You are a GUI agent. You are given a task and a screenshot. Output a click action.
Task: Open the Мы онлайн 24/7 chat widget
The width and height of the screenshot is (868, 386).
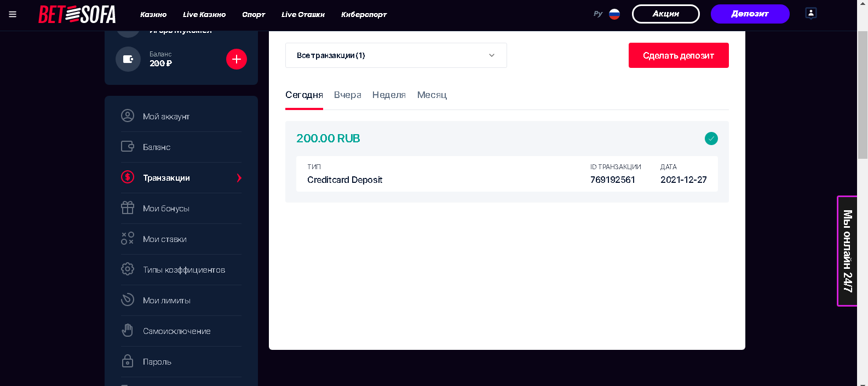[x=847, y=251]
